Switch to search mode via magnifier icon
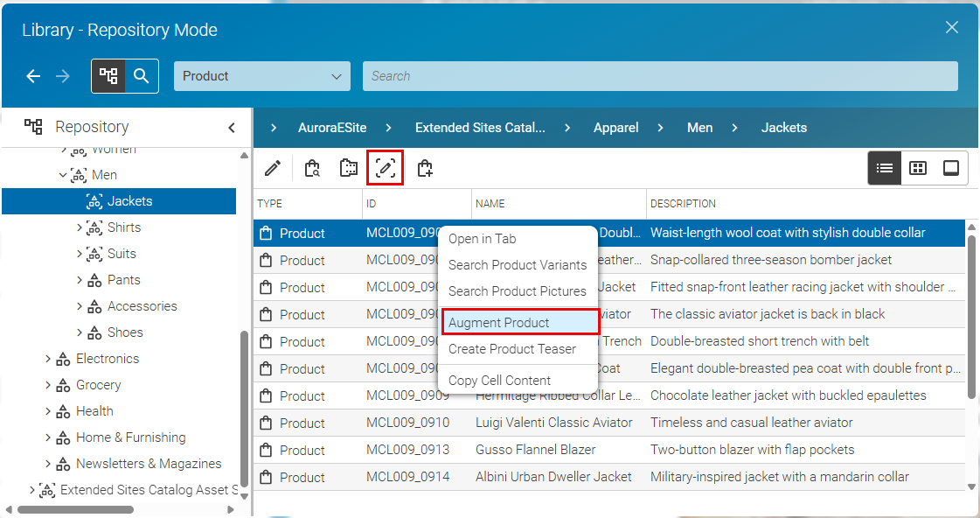The image size is (980, 518). click(142, 76)
